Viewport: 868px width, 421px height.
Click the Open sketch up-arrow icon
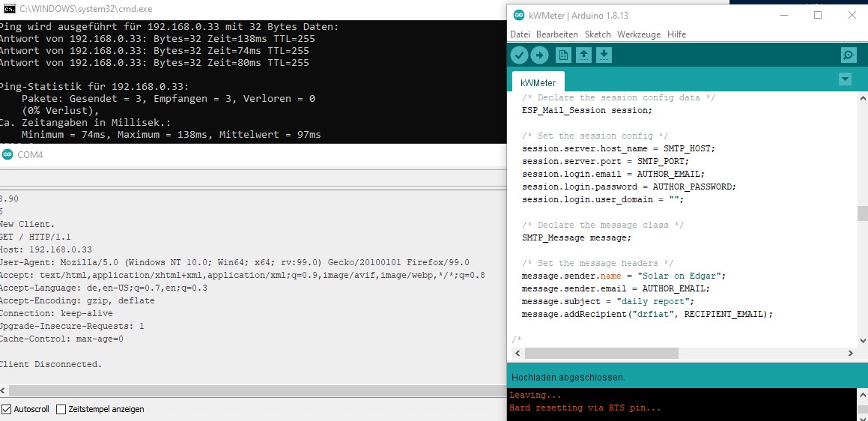583,55
